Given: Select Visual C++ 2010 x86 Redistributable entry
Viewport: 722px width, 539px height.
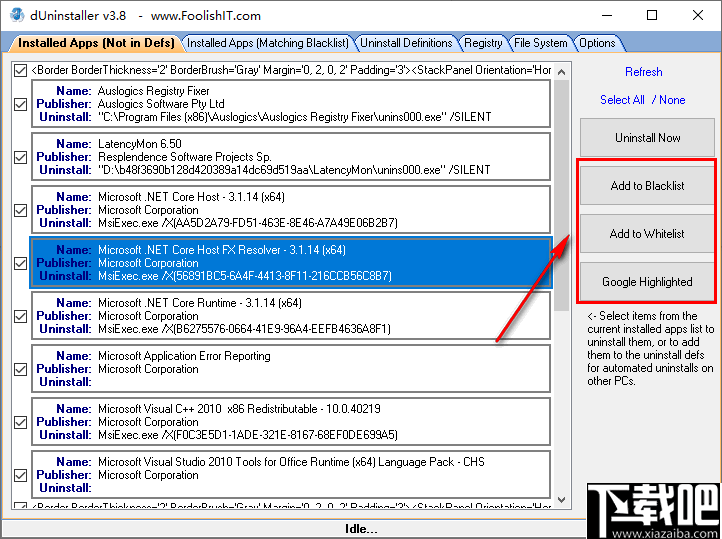Looking at the screenshot, I should [x=291, y=422].
